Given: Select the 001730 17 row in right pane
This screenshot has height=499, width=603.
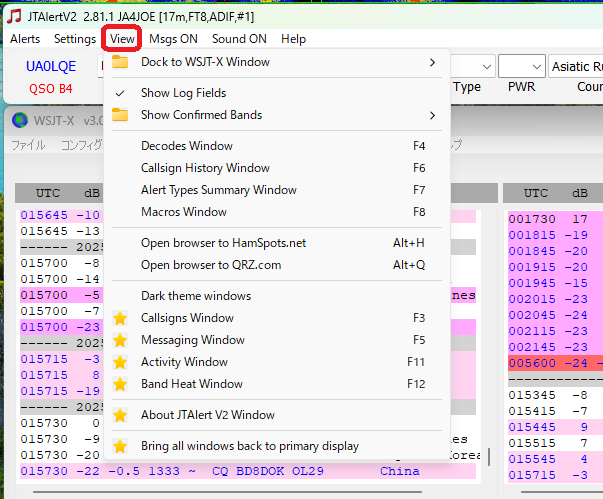Looking at the screenshot, I should point(555,219).
